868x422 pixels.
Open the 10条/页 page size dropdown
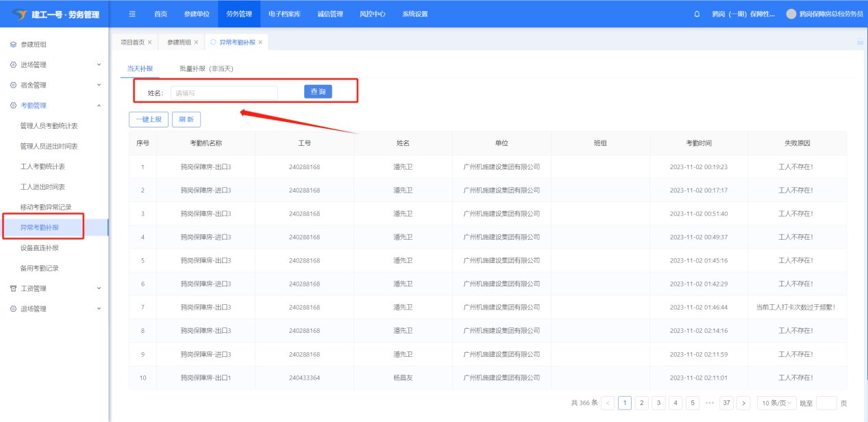coord(778,403)
